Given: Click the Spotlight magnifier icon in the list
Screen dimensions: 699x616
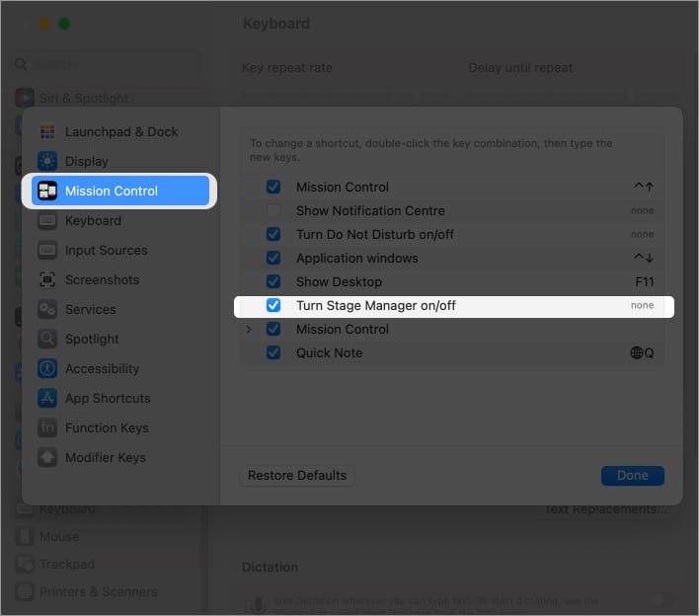Looking at the screenshot, I should click(47, 339).
